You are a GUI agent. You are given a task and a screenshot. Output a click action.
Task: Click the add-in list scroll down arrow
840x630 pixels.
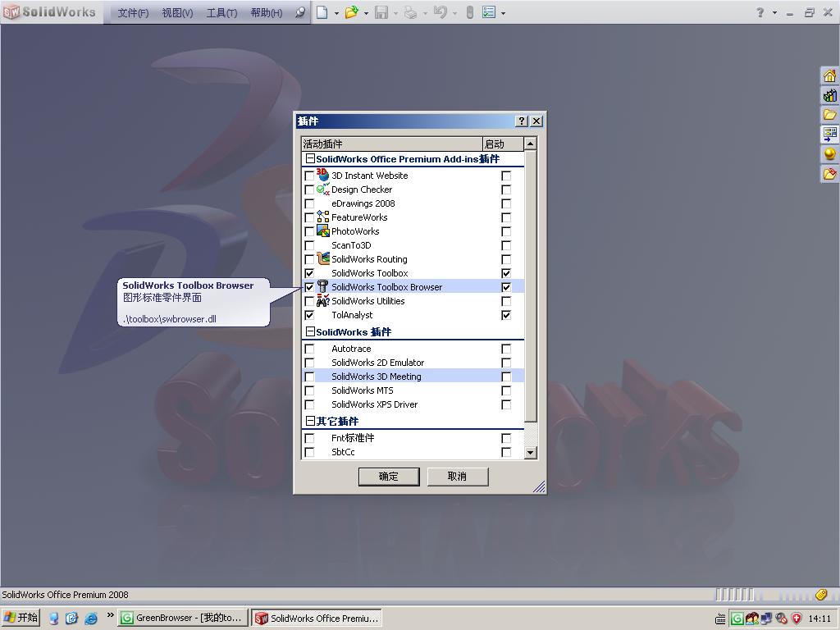[x=530, y=452]
